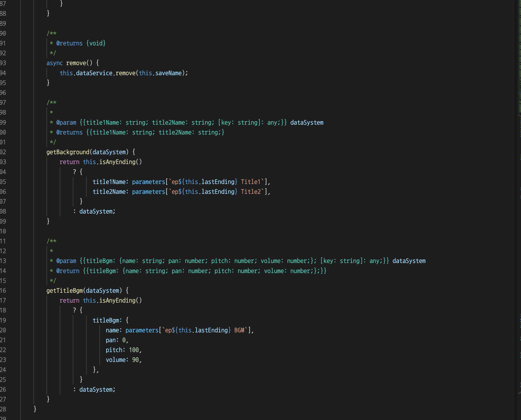The height and width of the screenshot is (420, 521).
Task: Click the volume value 90
Action: [x=135, y=360]
